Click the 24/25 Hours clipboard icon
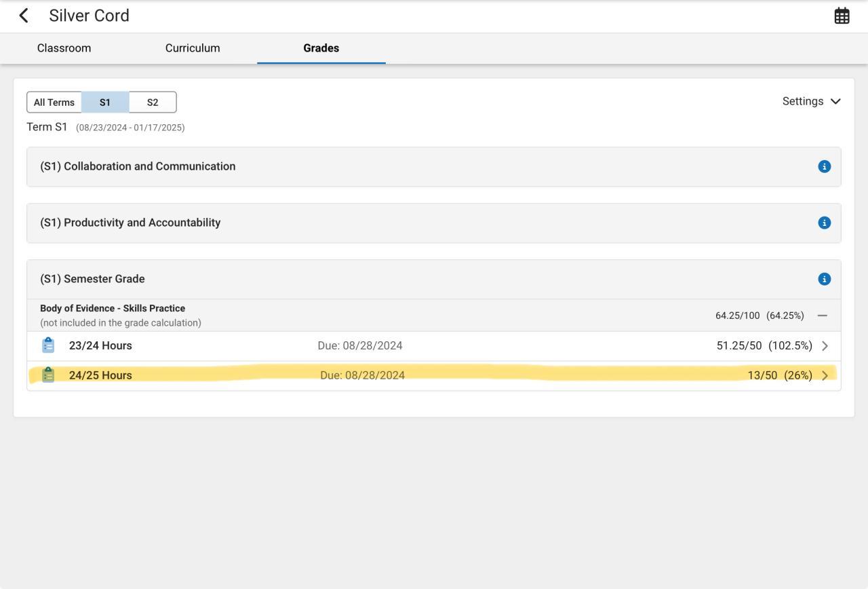Screen dimensions: 868x589 tap(48, 375)
